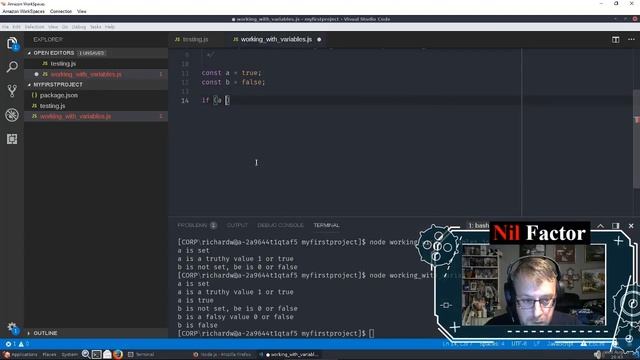Open the VS Code Debug menu
Viewport: 640px width, 360px height.
click(79, 27)
